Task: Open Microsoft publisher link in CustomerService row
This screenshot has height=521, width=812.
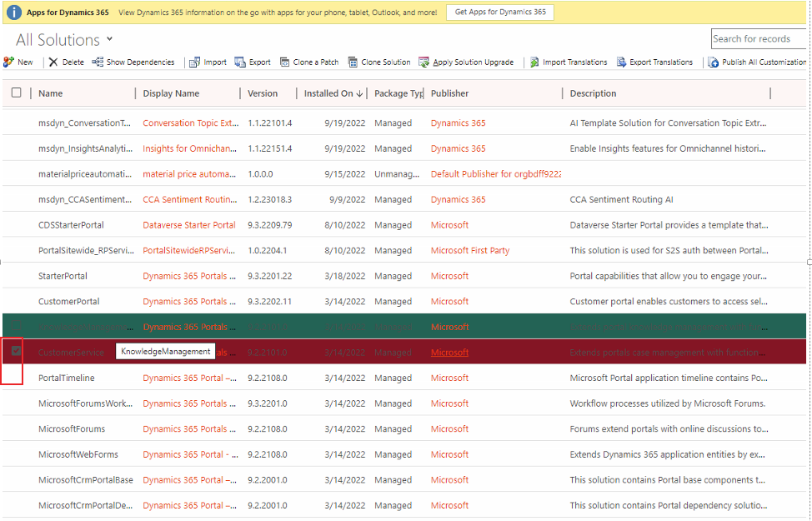Action: 449,352
